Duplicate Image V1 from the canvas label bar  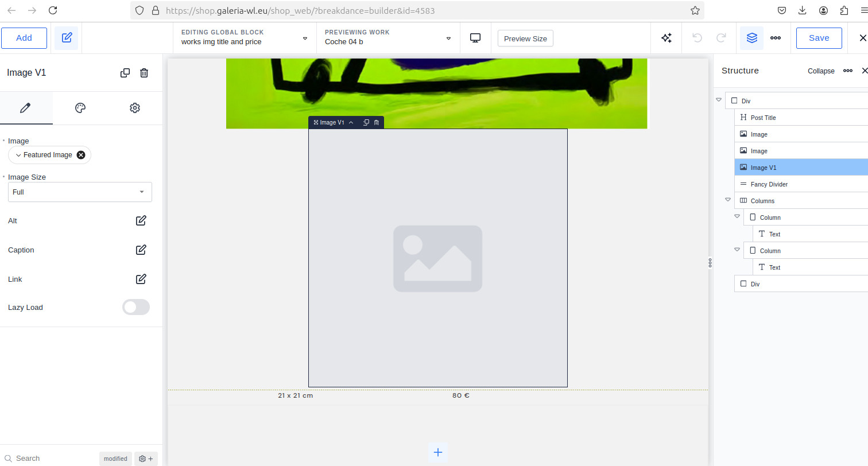point(366,122)
